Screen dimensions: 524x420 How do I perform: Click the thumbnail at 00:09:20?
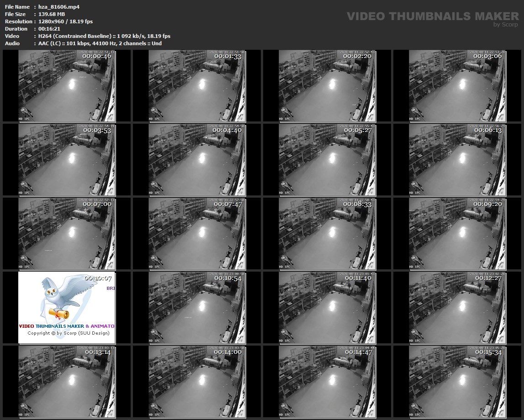tap(457, 233)
